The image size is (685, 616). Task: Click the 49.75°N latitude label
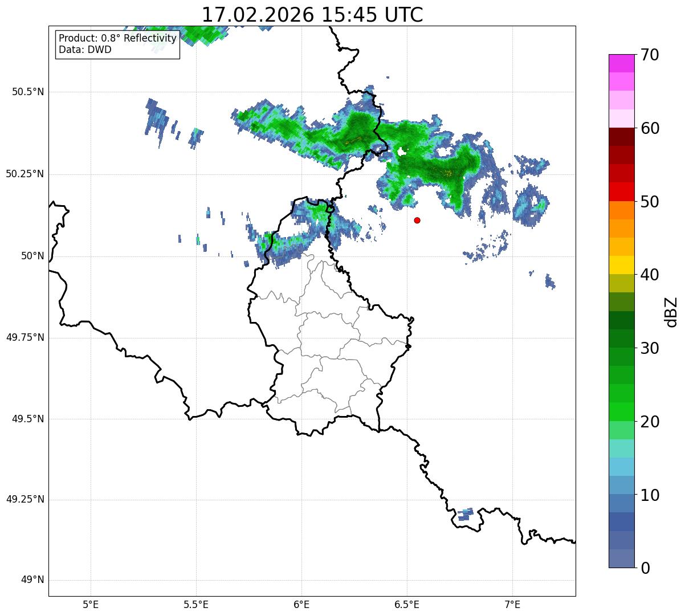point(25,337)
